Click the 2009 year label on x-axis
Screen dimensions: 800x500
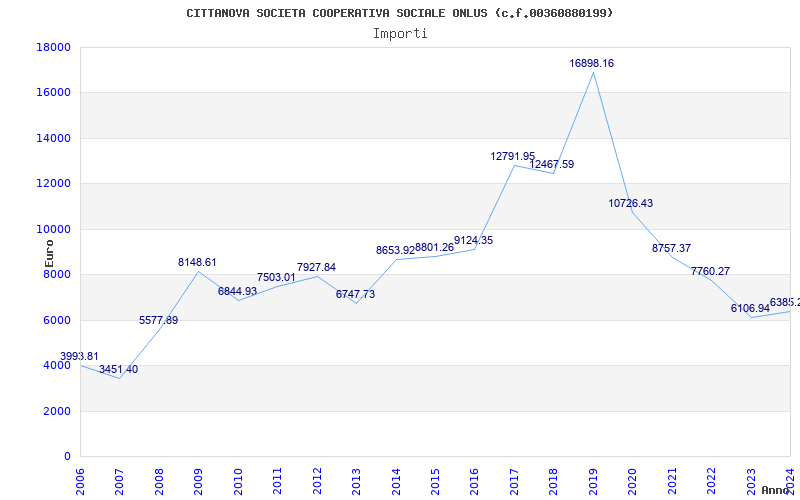pyautogui.click(x=198, y=481)
